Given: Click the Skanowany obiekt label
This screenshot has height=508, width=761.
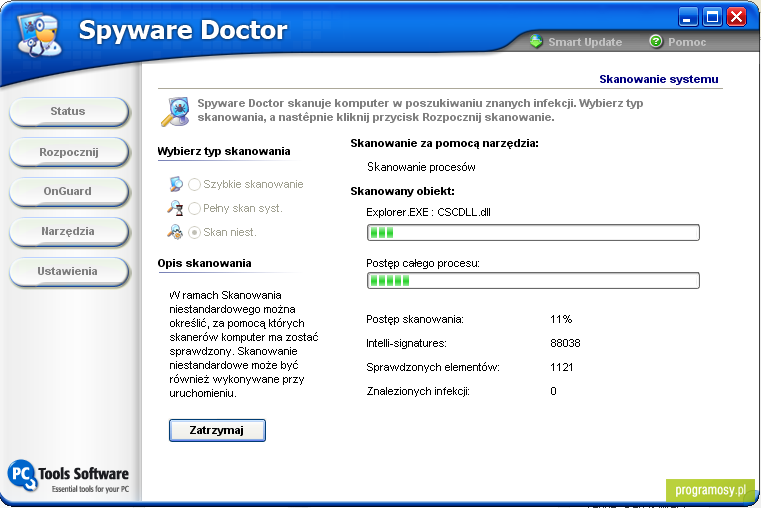Looking at the screenshot, I should point(402,191).
